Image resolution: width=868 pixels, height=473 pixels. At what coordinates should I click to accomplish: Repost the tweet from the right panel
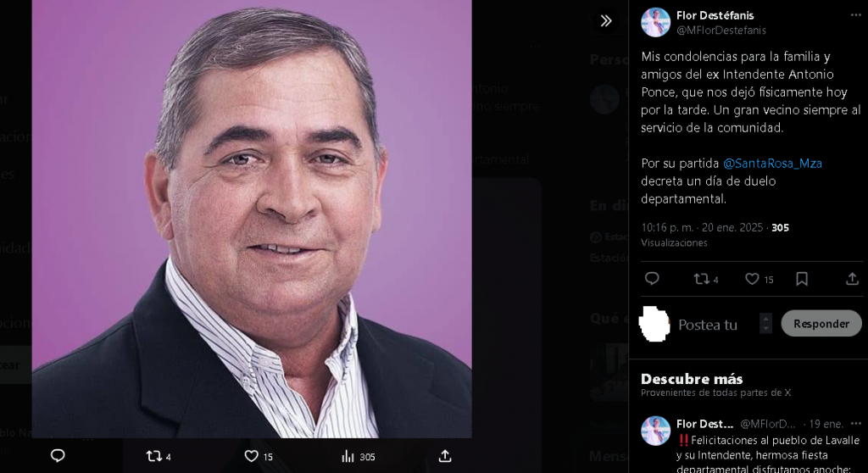pos(706,279)
